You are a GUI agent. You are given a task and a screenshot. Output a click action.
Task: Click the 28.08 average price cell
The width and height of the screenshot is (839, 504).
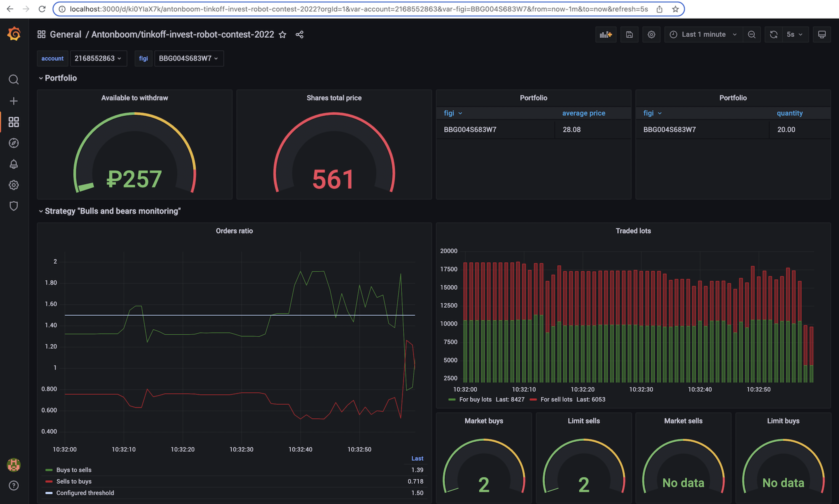[593, 129]
